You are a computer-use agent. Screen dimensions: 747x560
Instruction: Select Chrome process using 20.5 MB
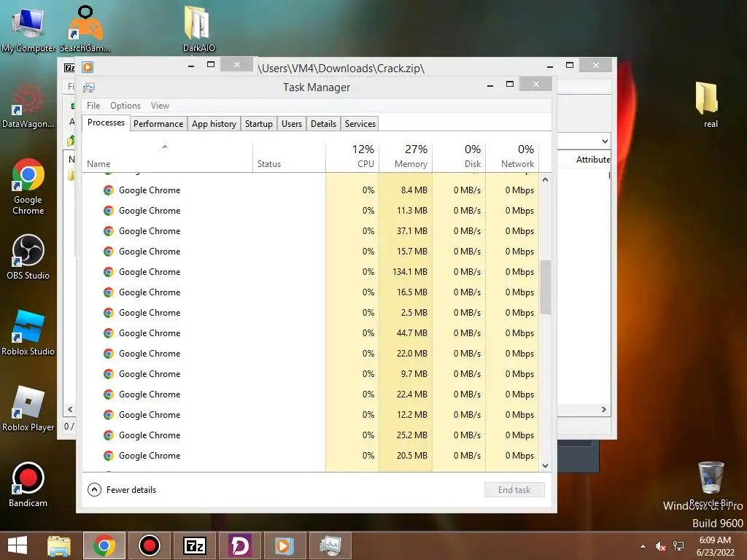tap(311, 456)
